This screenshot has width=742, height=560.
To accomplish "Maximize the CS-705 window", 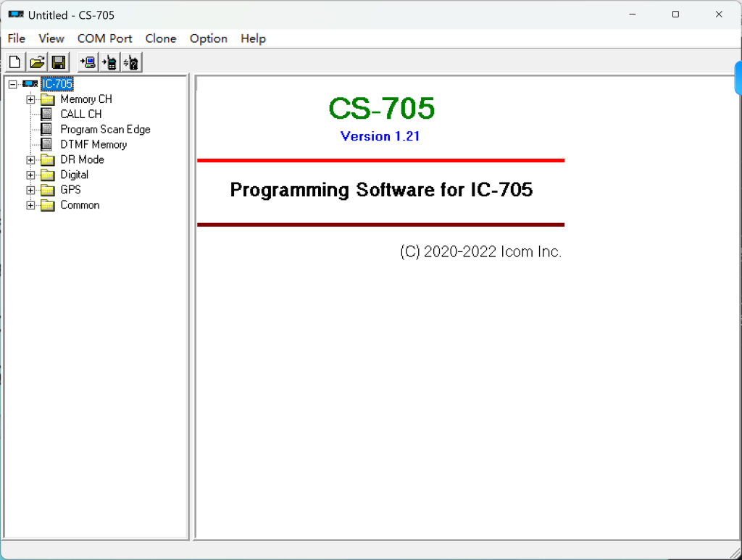I will click(x=676, y=14).
